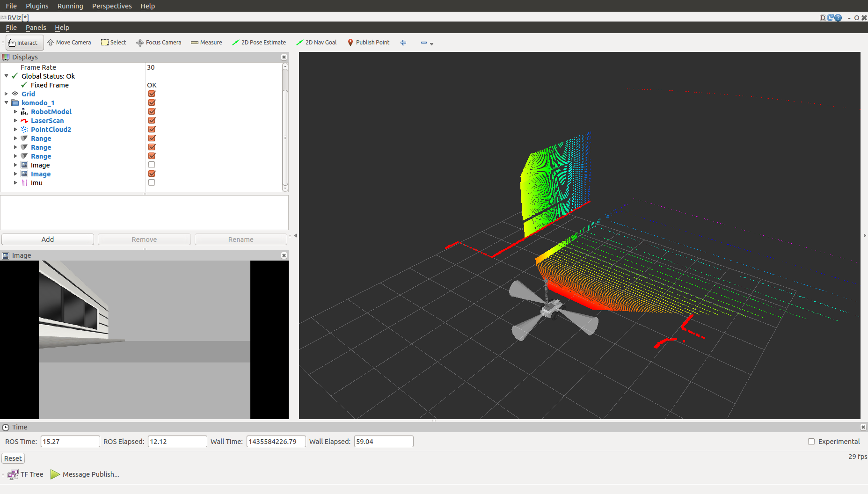Open the TF Tree plugin
The height and width of the screenshot is (494, 868).
point(26,474)
